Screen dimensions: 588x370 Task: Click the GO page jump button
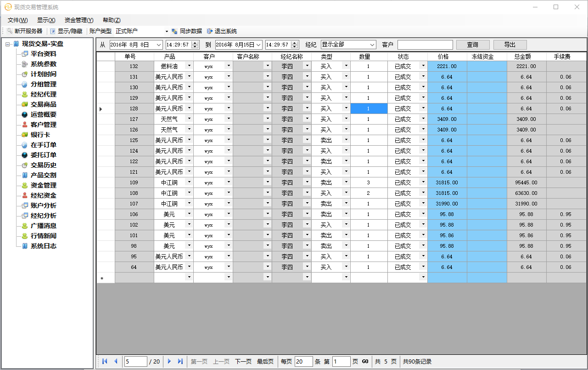[365, 362]
